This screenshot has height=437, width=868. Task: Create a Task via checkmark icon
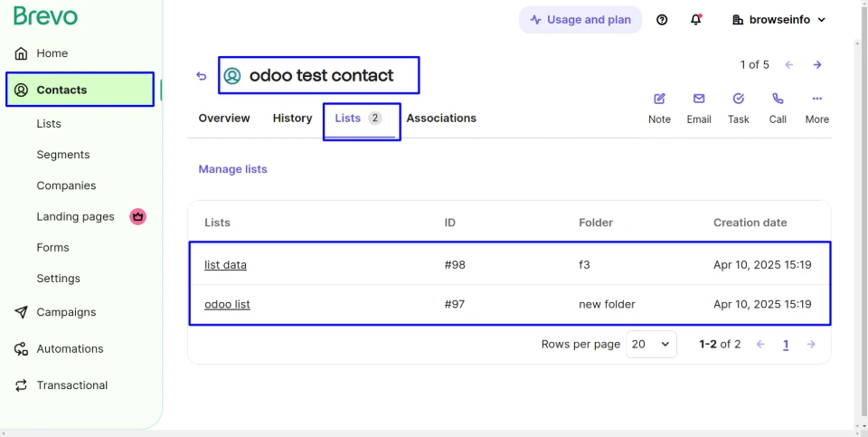pyautogui.click(x=738, y=100)
